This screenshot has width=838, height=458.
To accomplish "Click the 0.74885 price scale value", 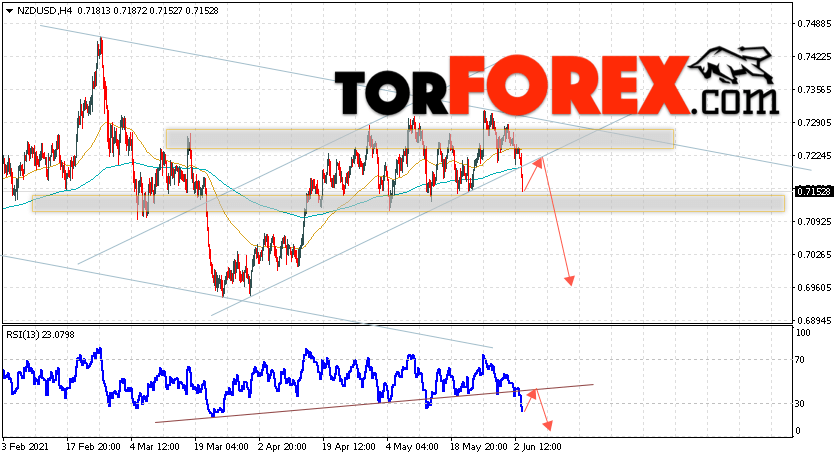I will click(814, 24).
